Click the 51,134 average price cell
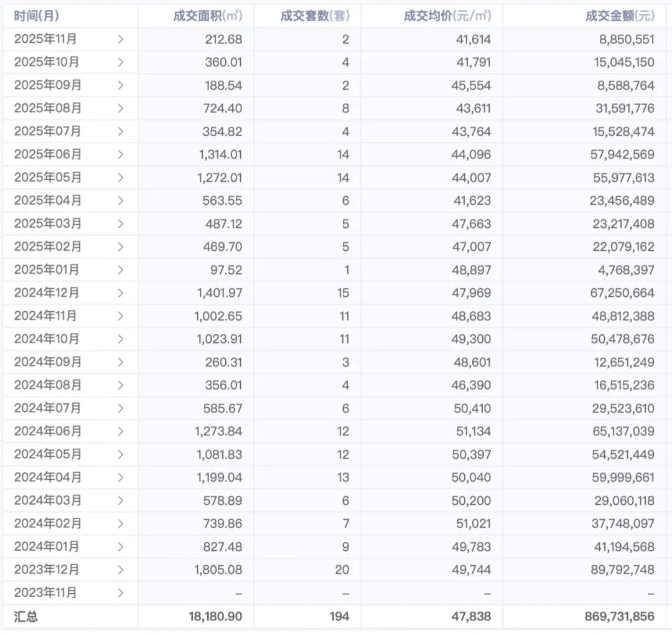The height and width of the screenshot is (633, 672). point(471,431)
